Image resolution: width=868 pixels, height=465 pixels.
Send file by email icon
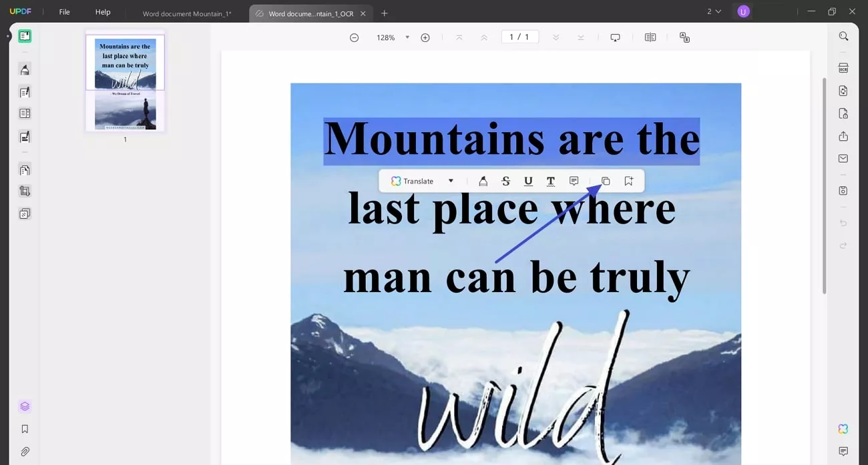[843, 159]
